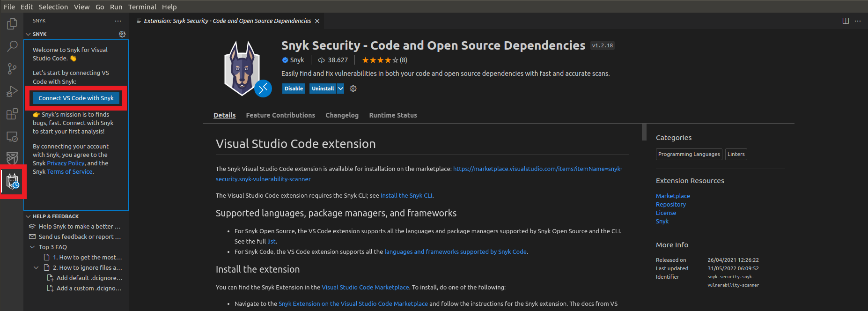Open the View menu
This screenshot has width=868, height=311.
click(81, 7)
